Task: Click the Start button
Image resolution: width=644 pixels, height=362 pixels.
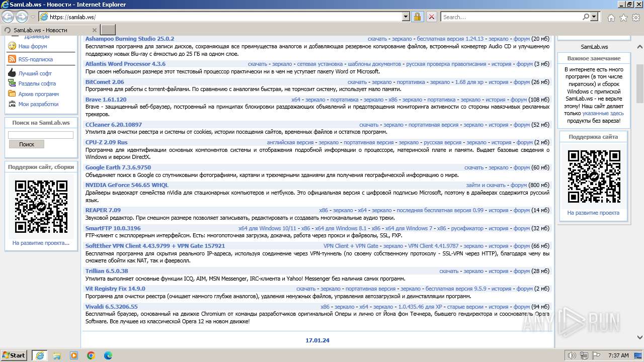Action: click(14, 355)
